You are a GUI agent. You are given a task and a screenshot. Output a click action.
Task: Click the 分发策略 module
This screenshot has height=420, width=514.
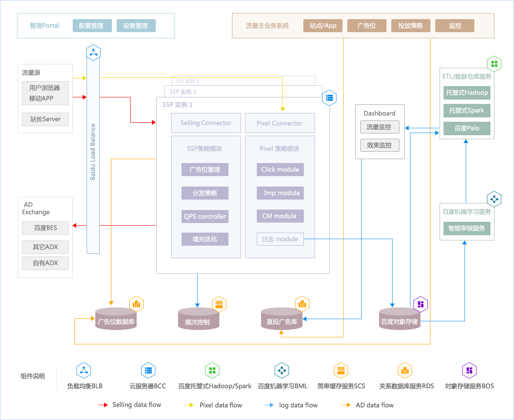click(205, 193)
